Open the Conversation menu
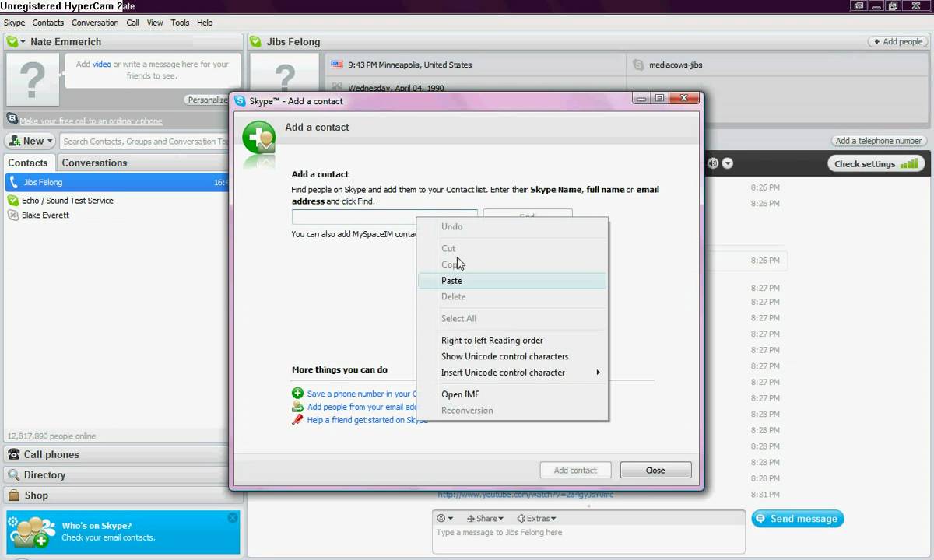934x560 pixels. [x=95, y=23]
